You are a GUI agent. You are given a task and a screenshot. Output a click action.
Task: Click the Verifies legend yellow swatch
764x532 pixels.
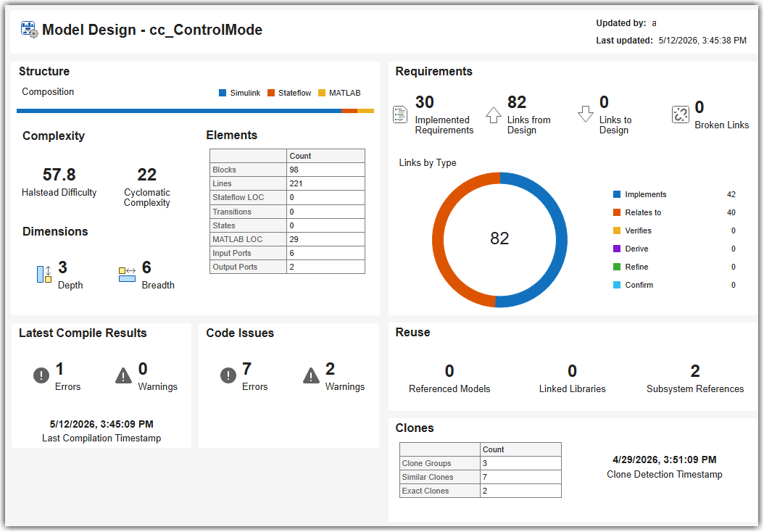617,230
